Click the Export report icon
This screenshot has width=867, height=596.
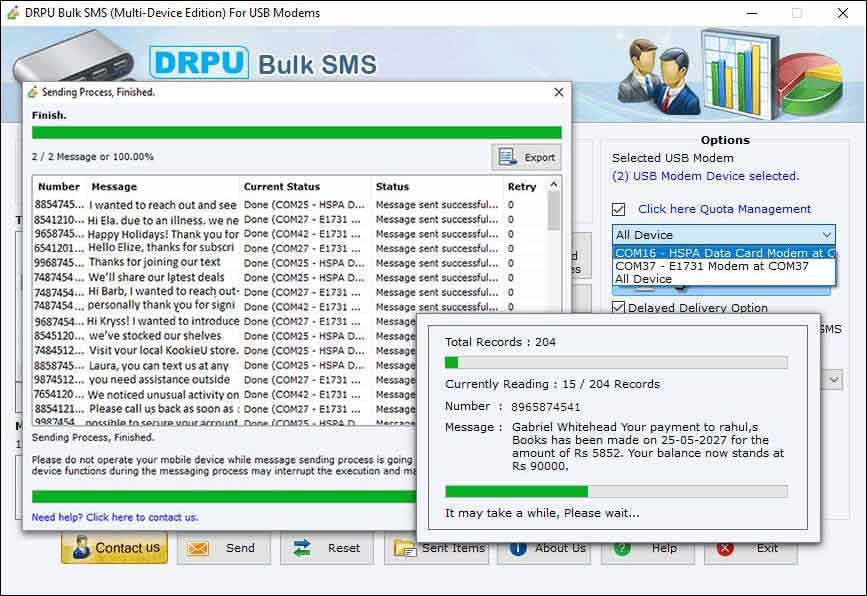click(x=508, y=156)
